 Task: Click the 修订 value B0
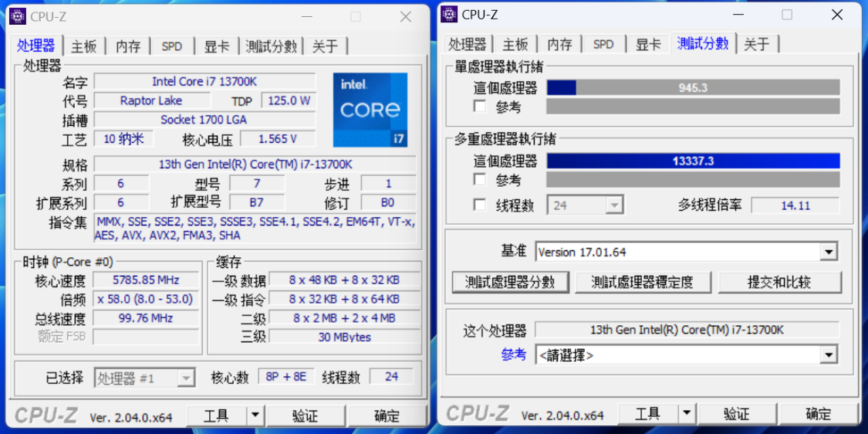pos(388,202)
